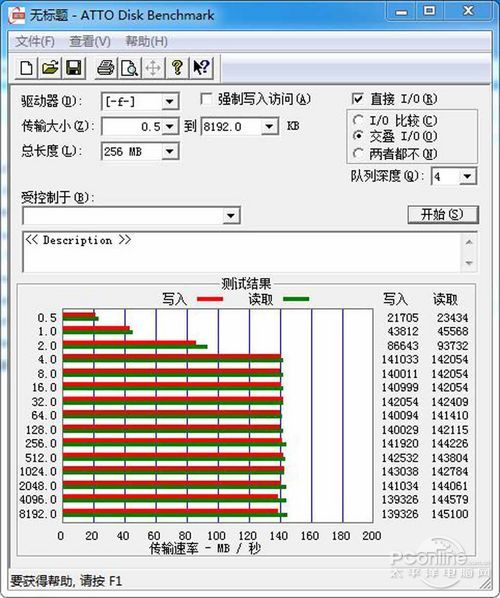The image size is (500, 598).
Task: Click the write value 21705
Action: [402, 317]
